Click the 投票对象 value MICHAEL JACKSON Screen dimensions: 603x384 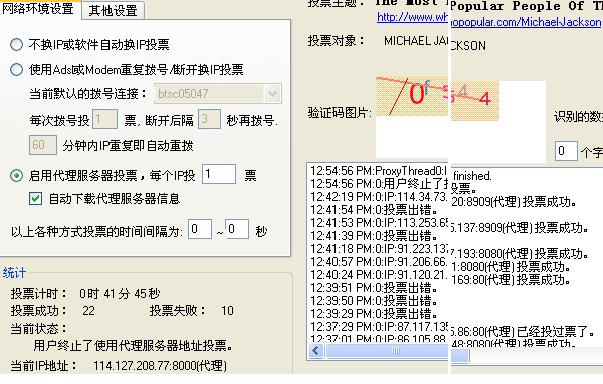coord(435,42)
